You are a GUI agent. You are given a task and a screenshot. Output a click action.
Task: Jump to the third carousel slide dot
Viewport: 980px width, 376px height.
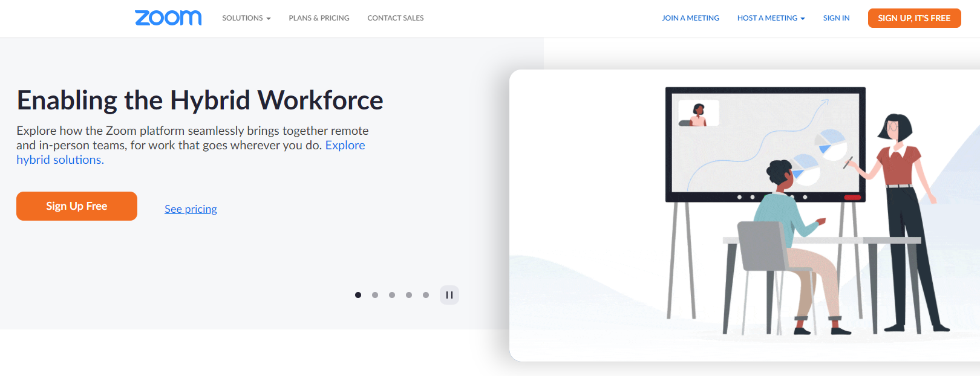tap(392, 295)
